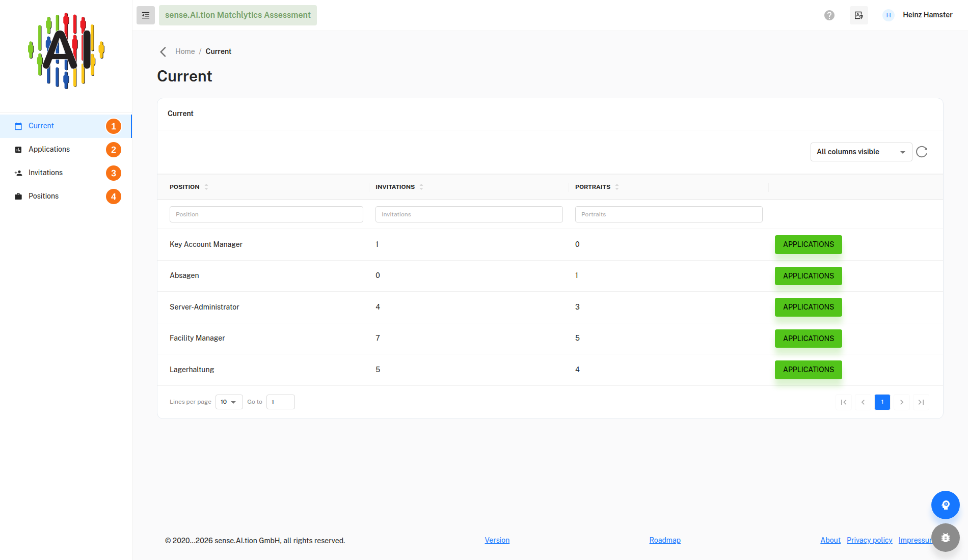Image resolution: width=968 pixels, height=560 pixels.
Task: Focus the Position filter field
Action: (266, 214)
